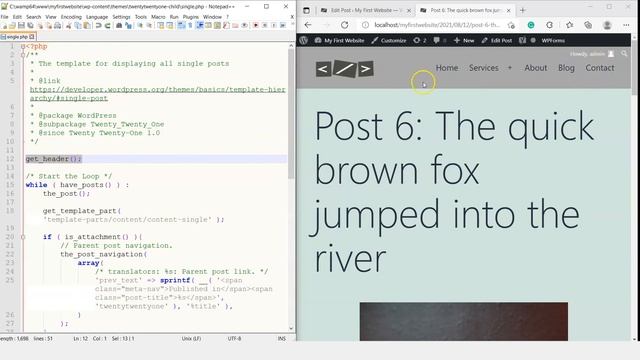Open the Language menu in Notepad++
The width and height of the screenshot is (640, 360).
click(x=97, y=17)
